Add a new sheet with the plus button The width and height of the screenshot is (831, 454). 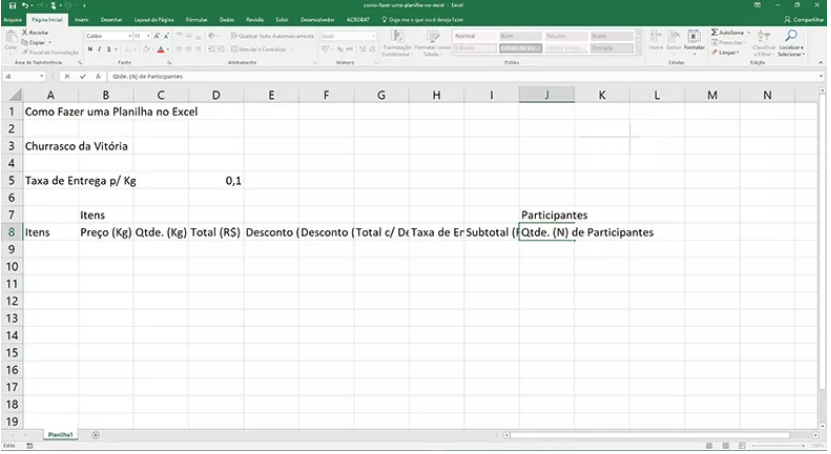pyautogui.click(x=96, y=435)
